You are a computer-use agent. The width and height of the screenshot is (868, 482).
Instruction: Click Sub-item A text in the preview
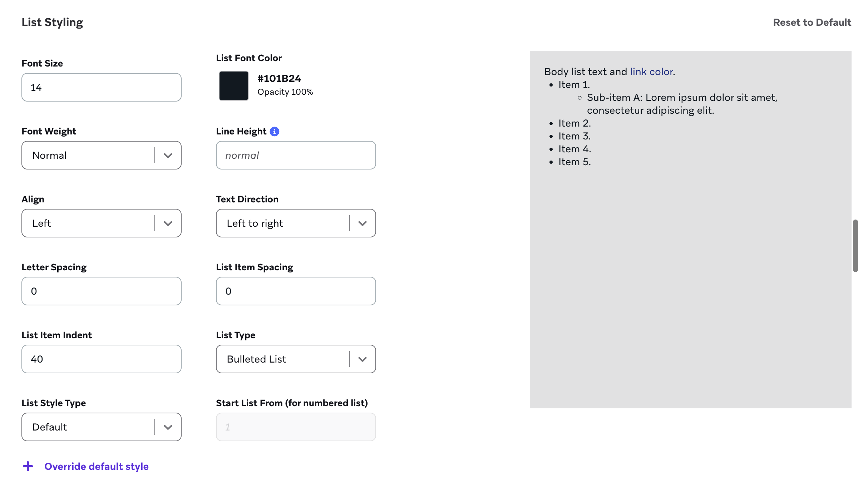pyautogui.click(x=682, y=98)
